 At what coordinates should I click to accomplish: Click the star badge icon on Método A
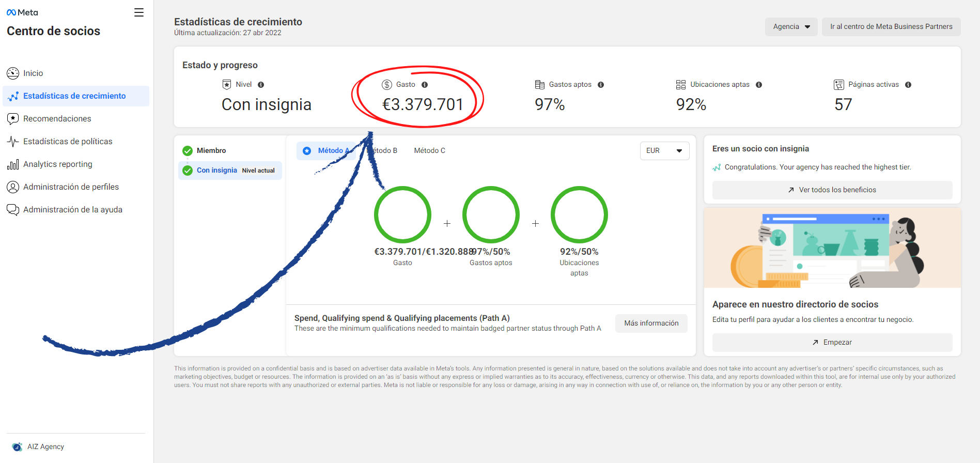click(307, 151)
